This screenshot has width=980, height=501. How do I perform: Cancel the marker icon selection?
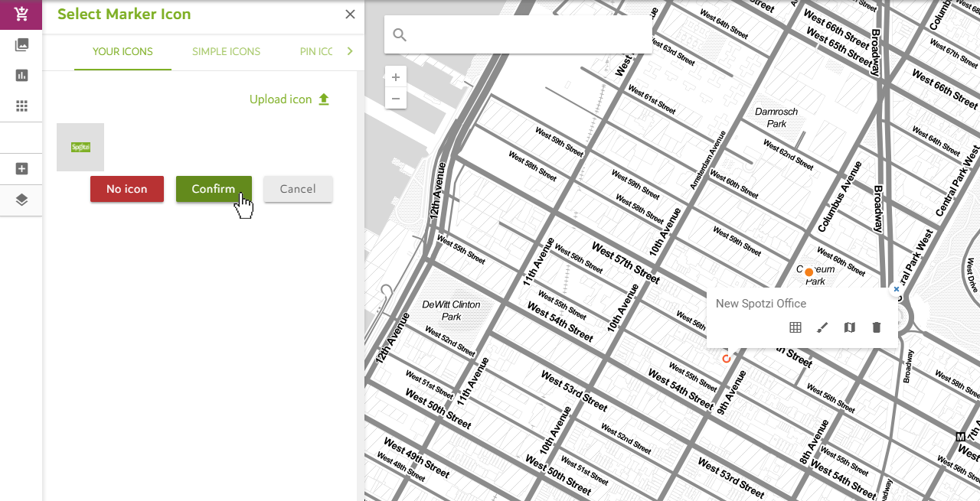298,189
